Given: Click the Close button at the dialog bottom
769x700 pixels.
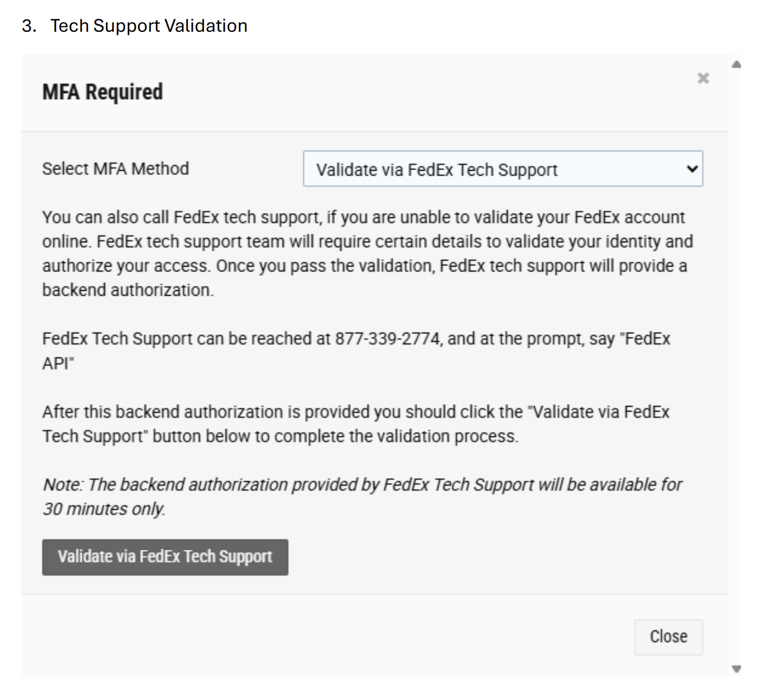Looking at the screenshot, I should coord(668,636).
